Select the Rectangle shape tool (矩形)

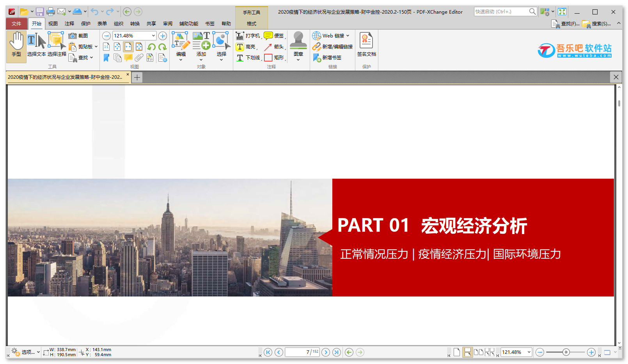point(274,58)
